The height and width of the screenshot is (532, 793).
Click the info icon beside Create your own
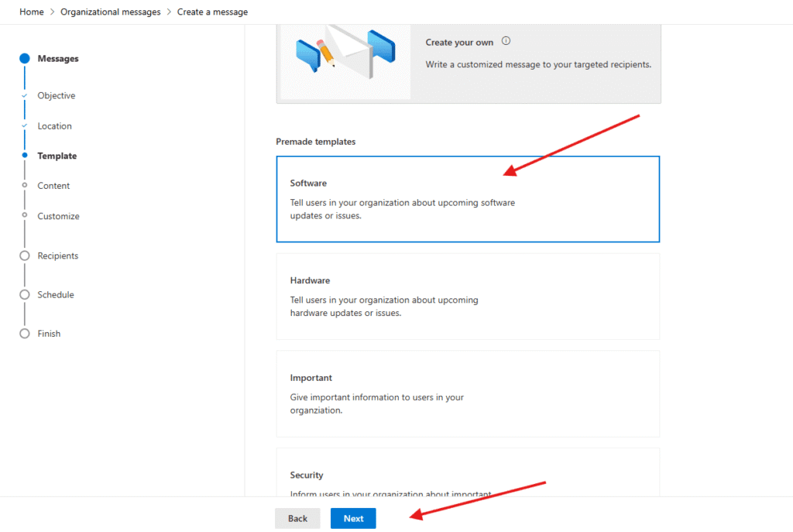click(506, 42)
